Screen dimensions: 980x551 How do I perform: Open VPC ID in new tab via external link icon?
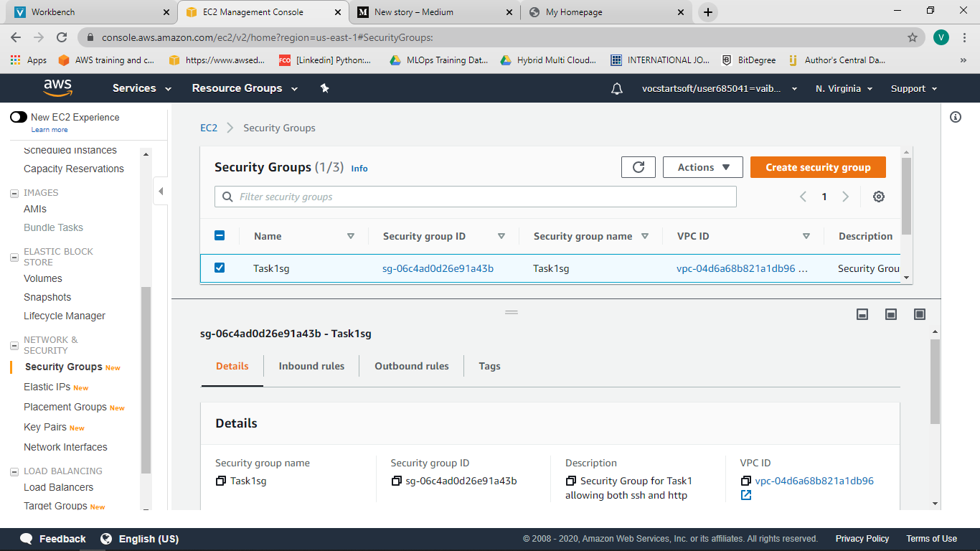(x=745, y=495)
